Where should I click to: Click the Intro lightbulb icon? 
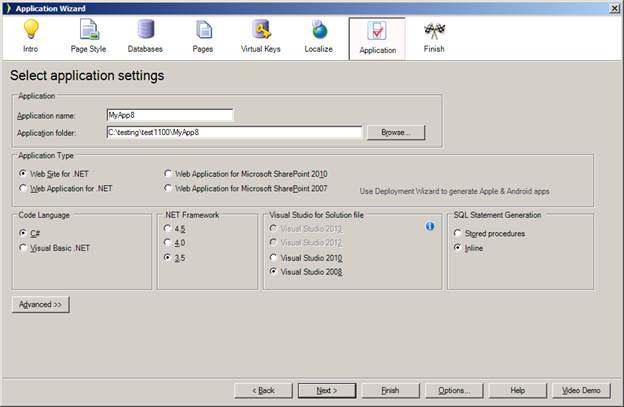tap(30, 30)
